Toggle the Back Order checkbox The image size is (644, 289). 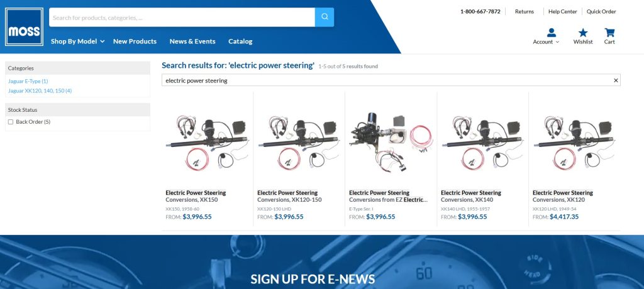click(x=11, y=122)
